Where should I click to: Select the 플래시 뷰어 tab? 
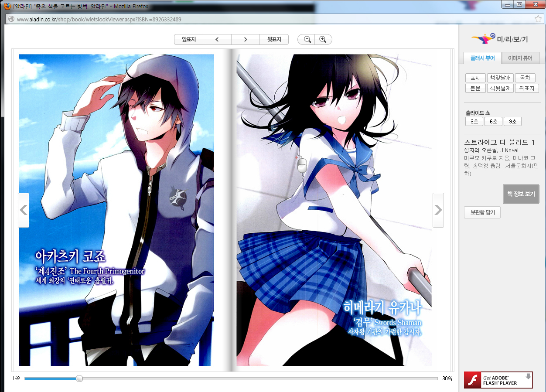coord(482,58)
